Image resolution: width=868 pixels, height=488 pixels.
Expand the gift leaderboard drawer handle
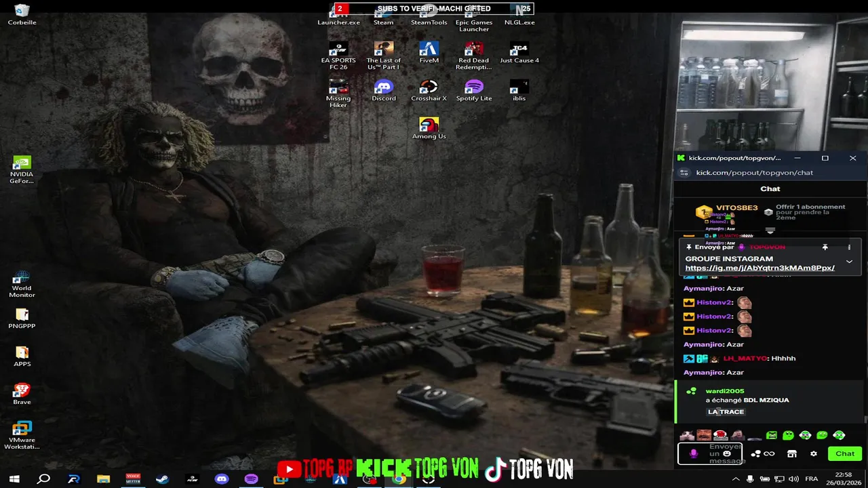pyautogui.click(x=770, y=230)
